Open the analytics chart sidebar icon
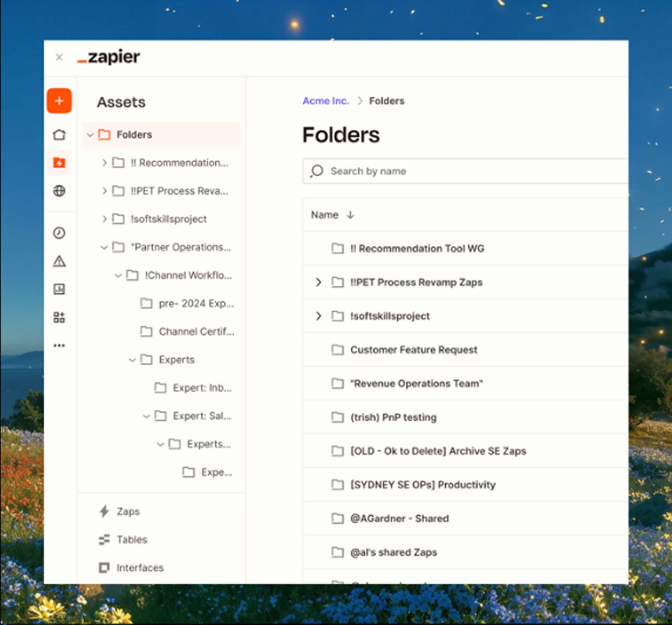Screen dimensions: 672x625 point(59,289)
